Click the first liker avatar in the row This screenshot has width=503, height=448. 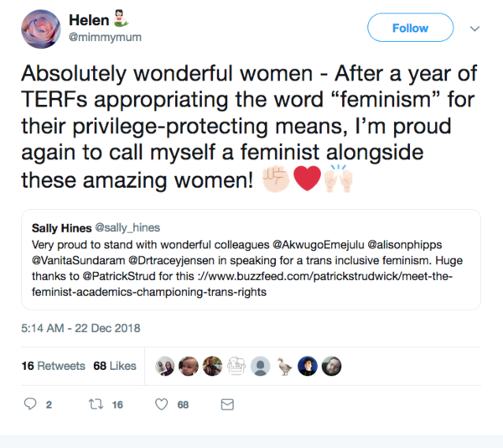click(167, 367)
